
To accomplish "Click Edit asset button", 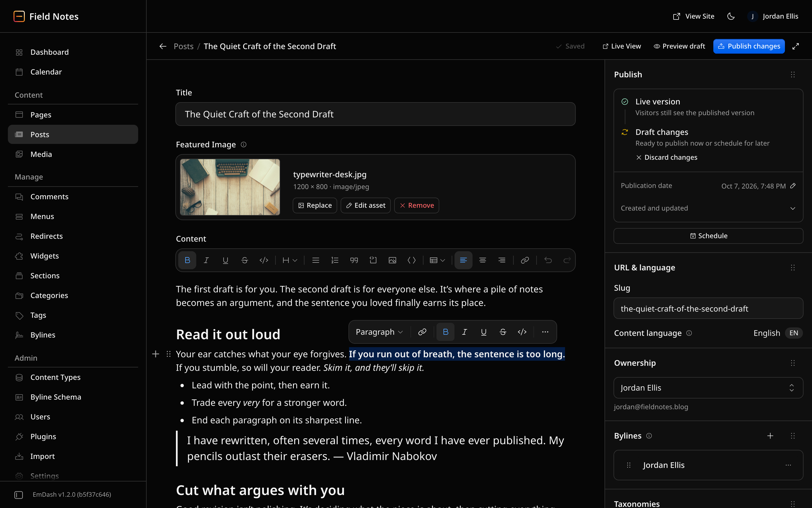I will pos(366,205).
